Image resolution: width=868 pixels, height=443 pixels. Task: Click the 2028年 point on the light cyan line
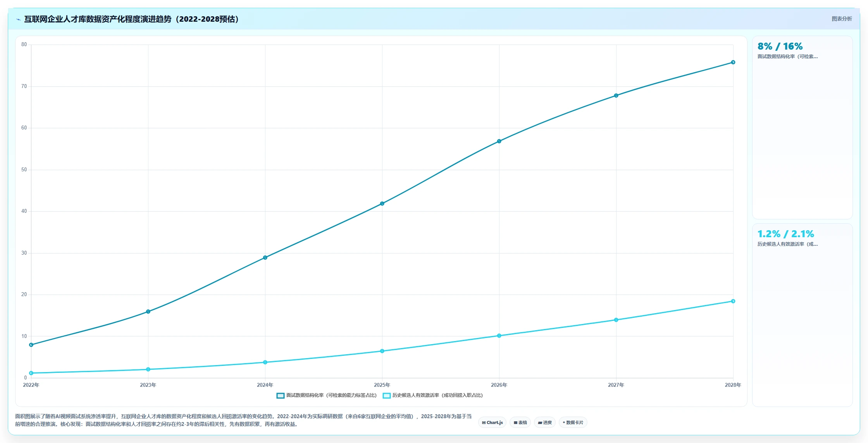pos(733,301)
